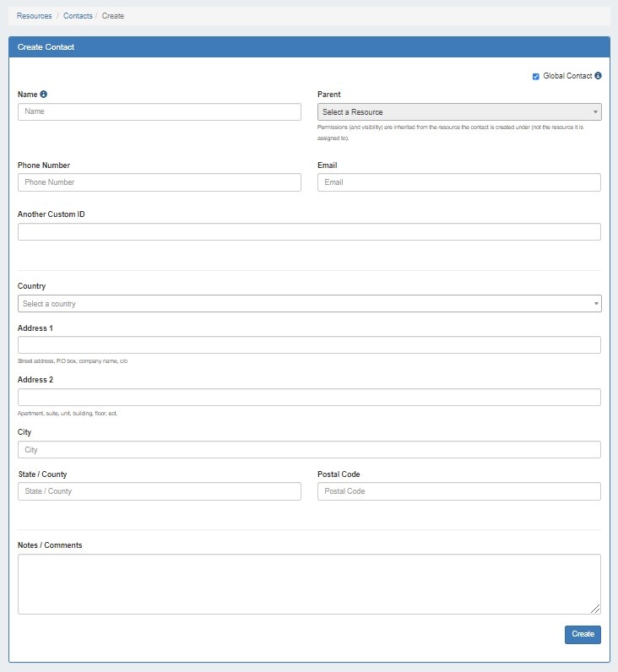Viewport: 618px width, 672px height.
Task: Click the Address 2 input field
Action: point(309,398)
